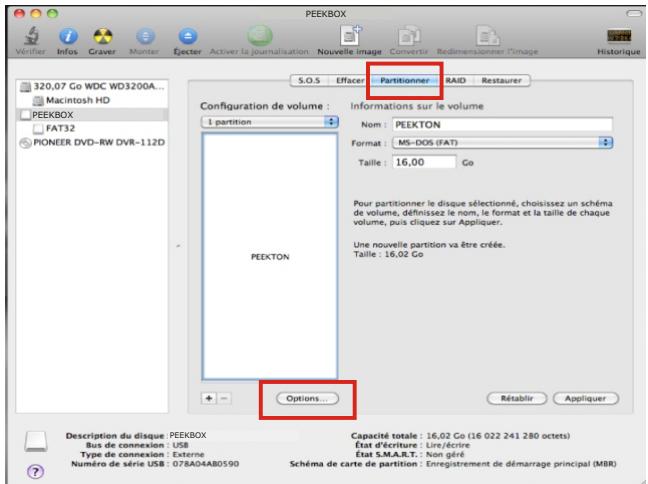The image size is (648, 484).
Task: Switch to the Partitionner tab
Action: [x=405, y=80]
